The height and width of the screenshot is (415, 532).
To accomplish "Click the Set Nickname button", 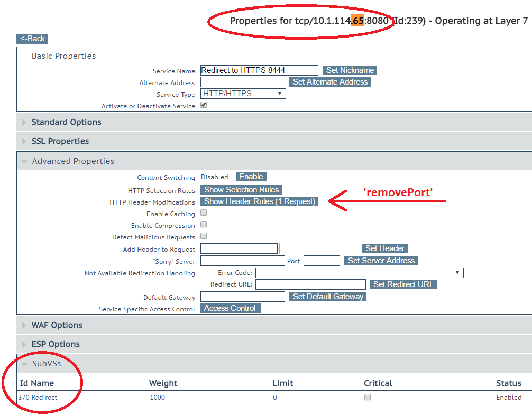I will coord(350,70).
